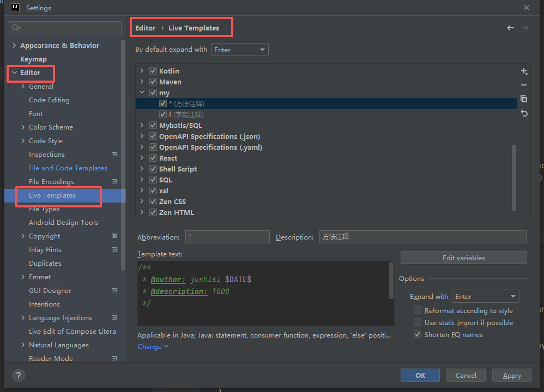Open the Code Editing settings page

click(49, 100)
